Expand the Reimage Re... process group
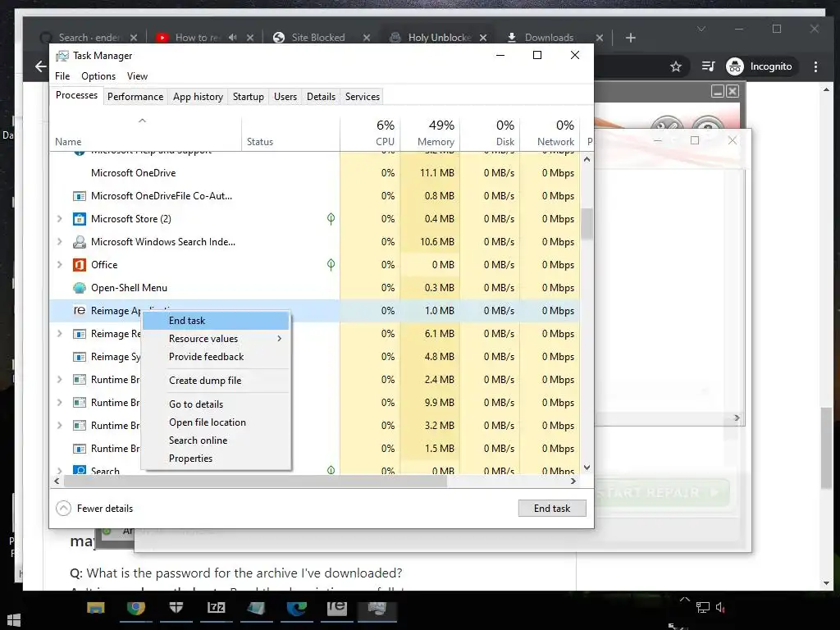The height and width of the screenshot is (630, 840). pos(59,334)
